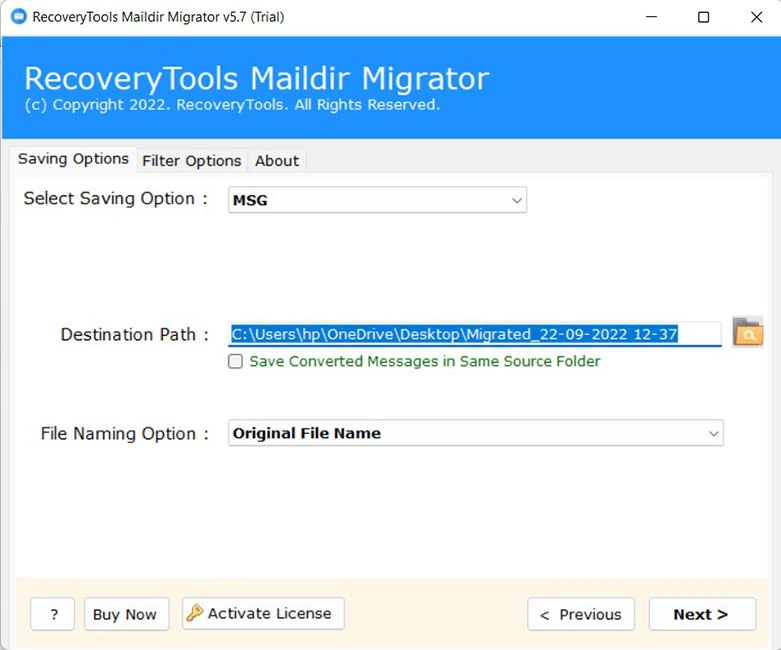Open the About tab
The height and width of the screenshot is (650, 781).
pos(276,160)
